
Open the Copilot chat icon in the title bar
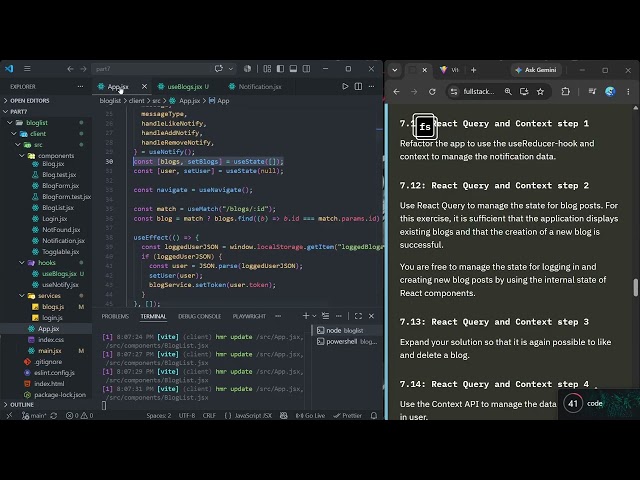coord(219,69)
